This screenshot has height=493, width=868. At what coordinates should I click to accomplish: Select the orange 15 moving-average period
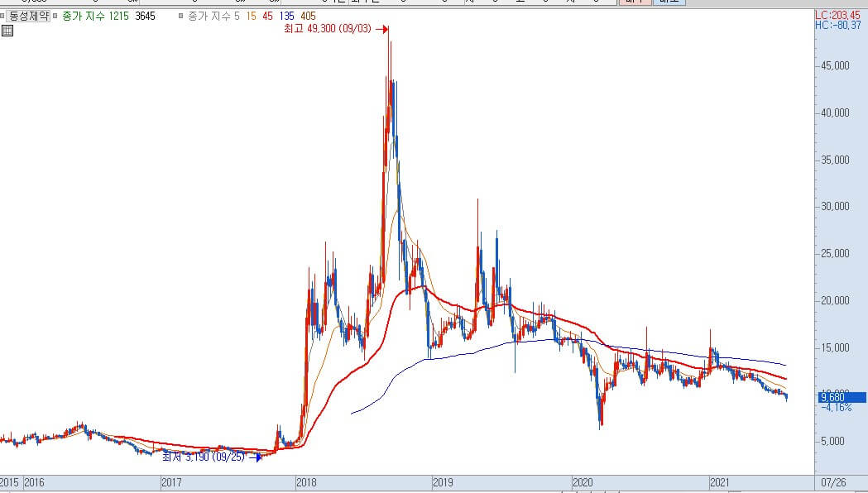pos(252,16)
